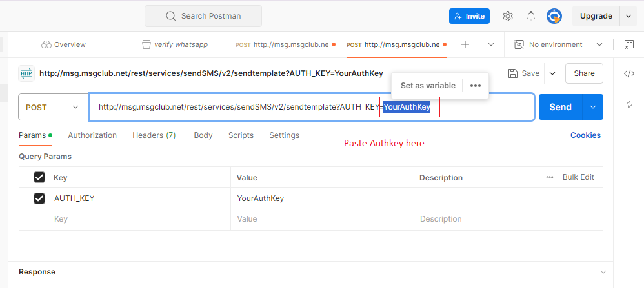
Task: Click the empty Key placeholder cell
Action: [139, 220]
